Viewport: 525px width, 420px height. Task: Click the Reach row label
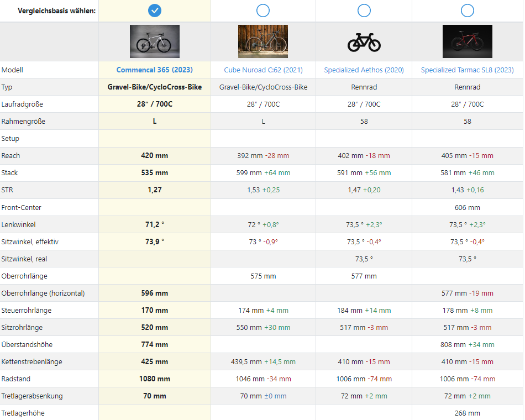coord(10,156)
